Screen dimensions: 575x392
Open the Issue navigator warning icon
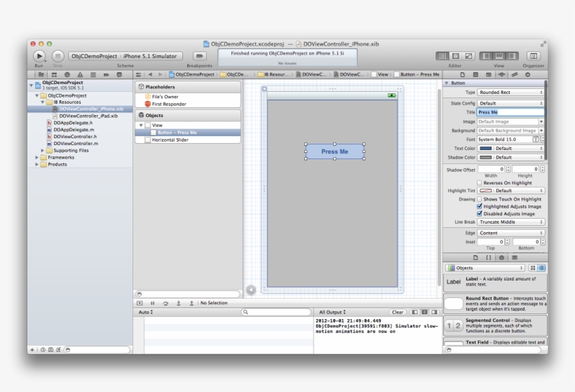[80, 75]
